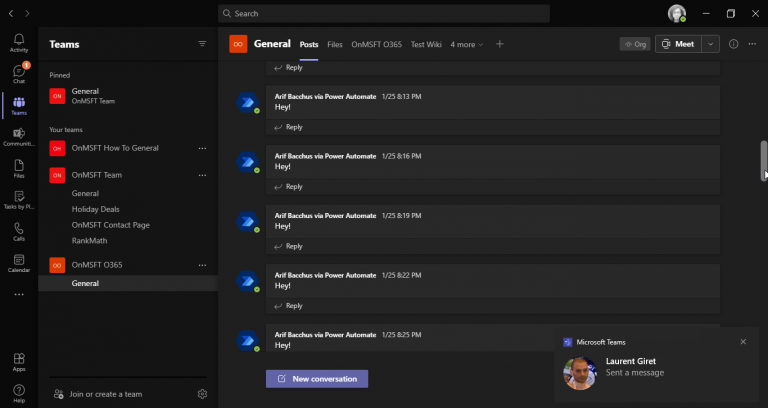Start a New conversation
This screenshot has height=408, width=768.
[x=317, y=379]
